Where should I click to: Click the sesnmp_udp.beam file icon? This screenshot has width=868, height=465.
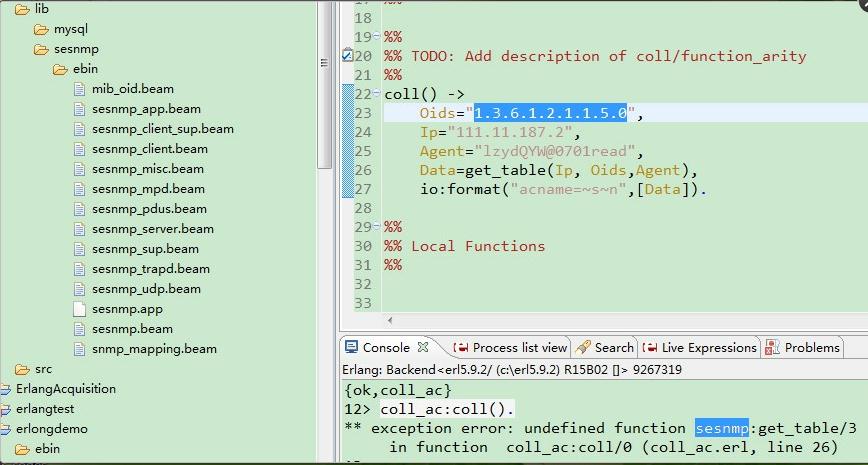[x=80, y=289]
